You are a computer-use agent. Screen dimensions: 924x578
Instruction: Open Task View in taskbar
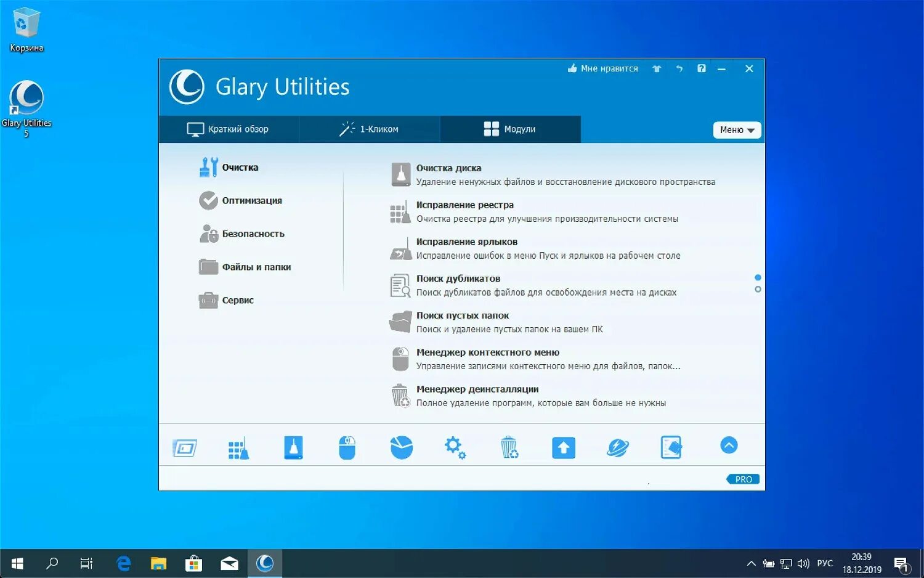tap(87, 563)
